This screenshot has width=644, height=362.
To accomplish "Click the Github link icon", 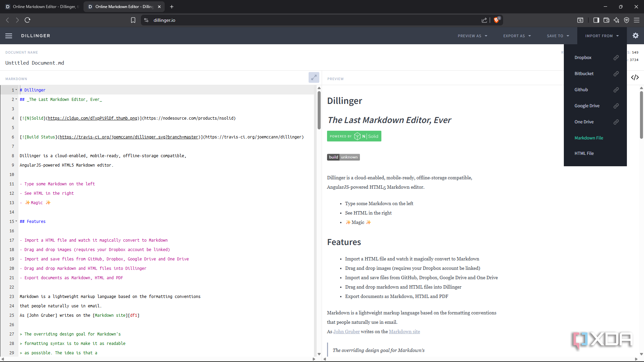I will [616, 90].
